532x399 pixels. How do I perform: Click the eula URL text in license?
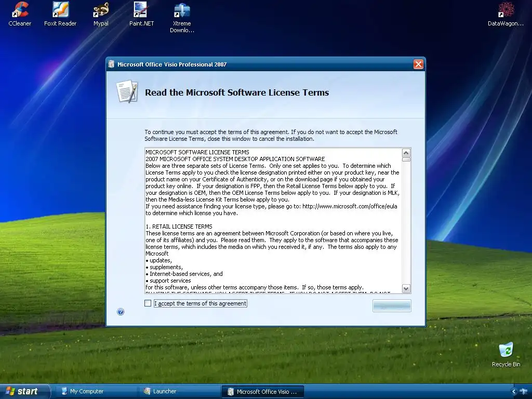tap(350, 206)
